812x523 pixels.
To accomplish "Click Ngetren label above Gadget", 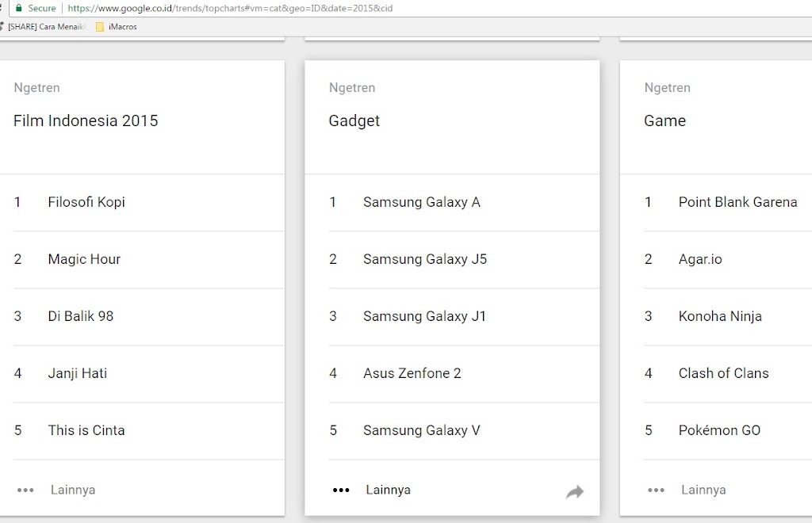I will coord(352,88).
